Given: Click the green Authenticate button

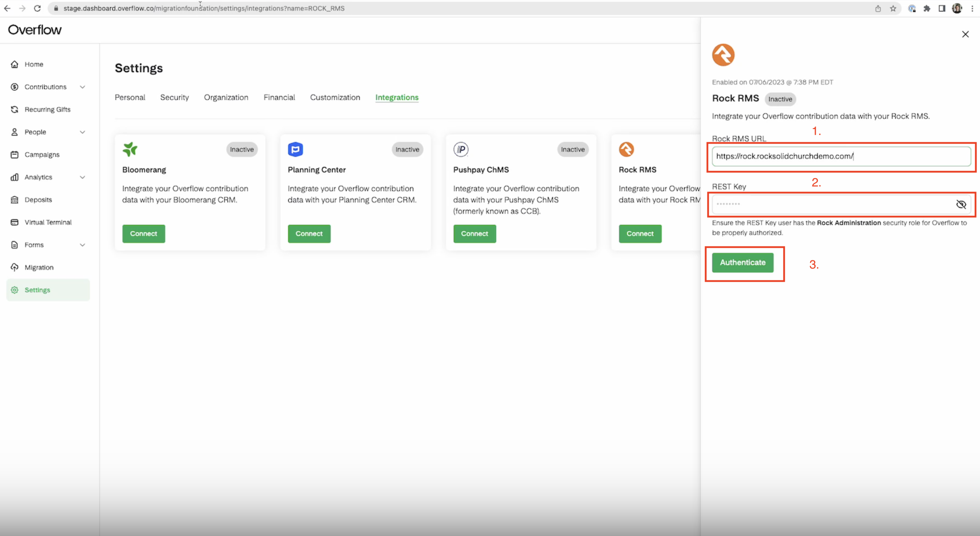Looking at the screenshot, I should coord(742,262).
